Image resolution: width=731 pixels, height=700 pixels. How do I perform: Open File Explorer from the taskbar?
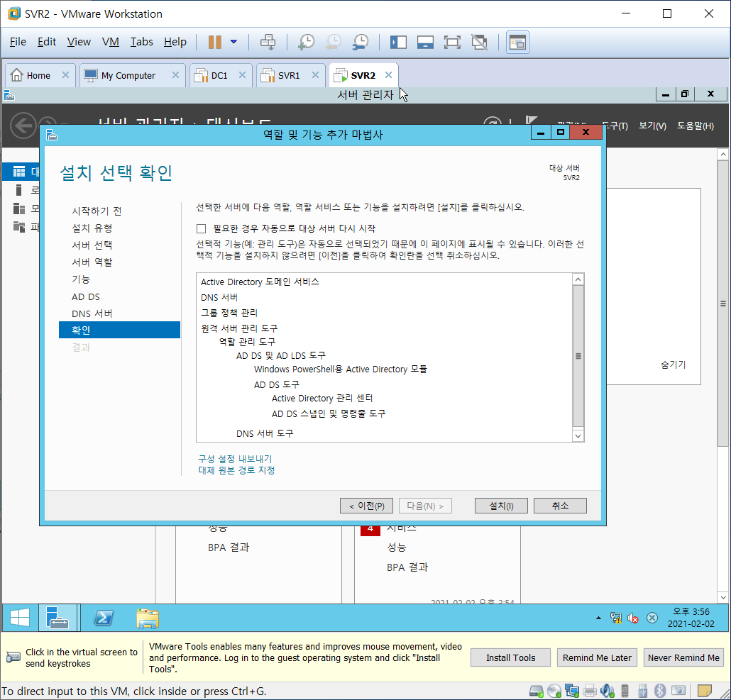pos(148,618)
